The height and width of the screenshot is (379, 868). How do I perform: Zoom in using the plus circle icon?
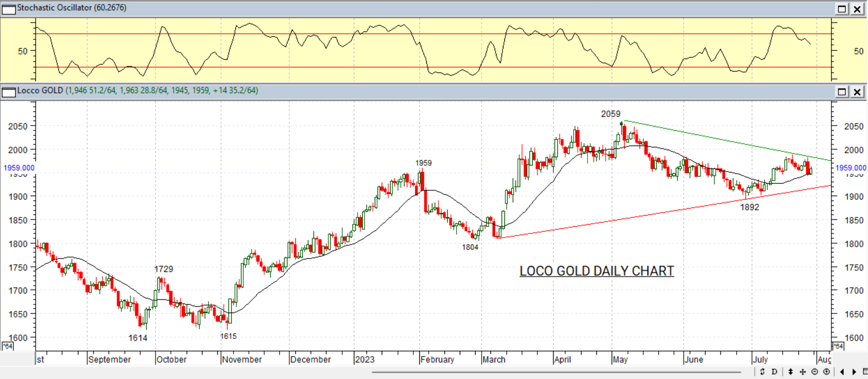click(x=827, y=372)
